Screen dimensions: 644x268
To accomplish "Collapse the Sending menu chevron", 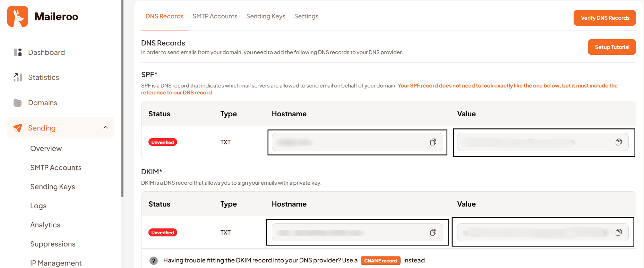I will 106,128.
